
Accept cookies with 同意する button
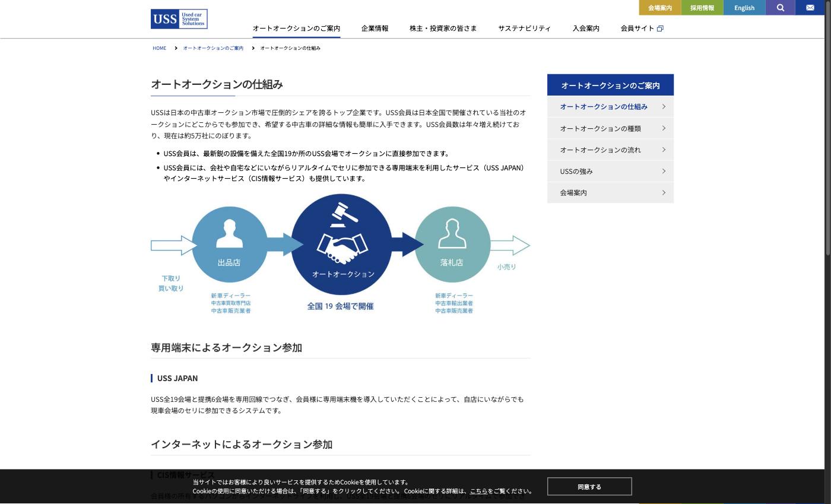[589, 486]
